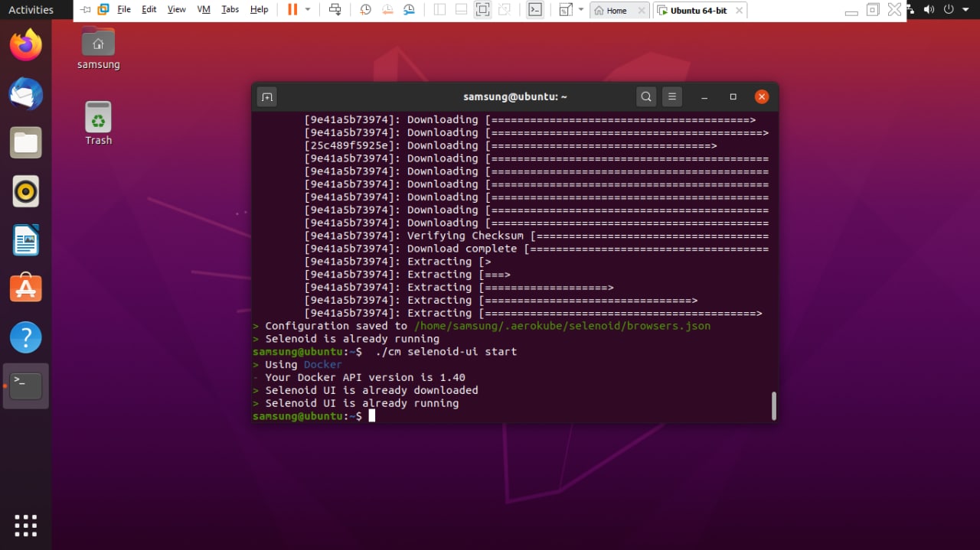Launch Firefox from the dock

tap(26, 45)
